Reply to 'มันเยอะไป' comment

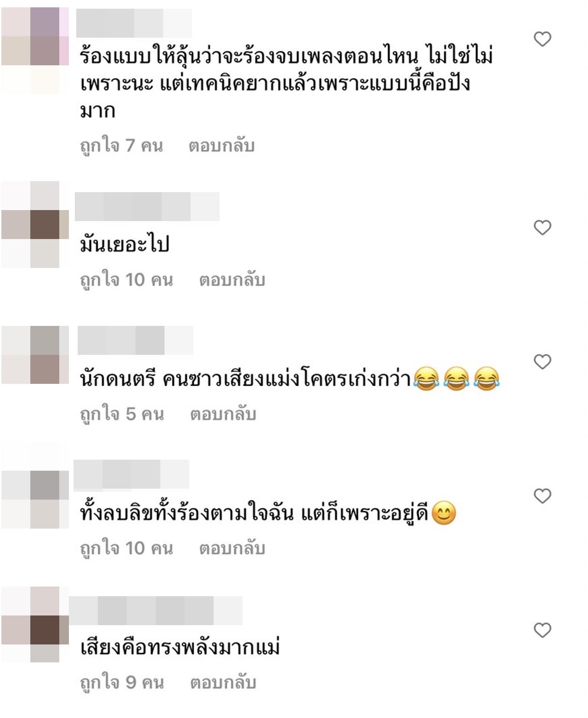pyautogui.click(x=232, y=280)
